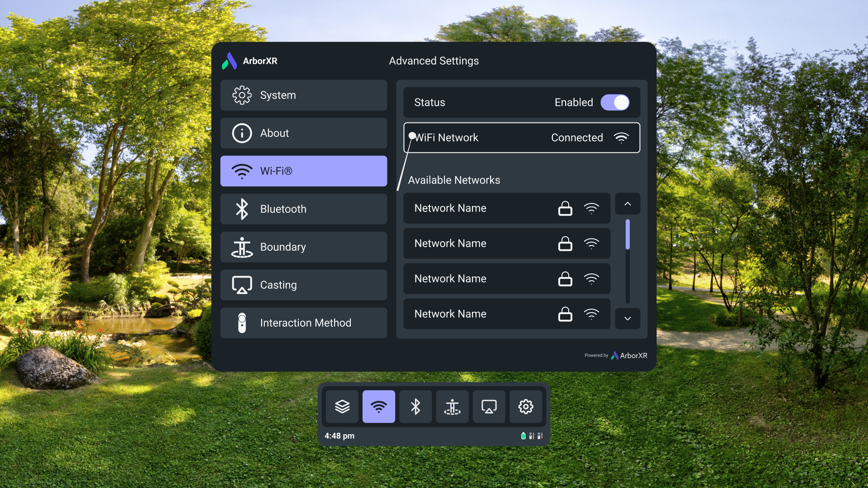The height and width of the screenshot is (488, 868).
Task: Open the Casting settings section
Action: [x=303, y=285]
